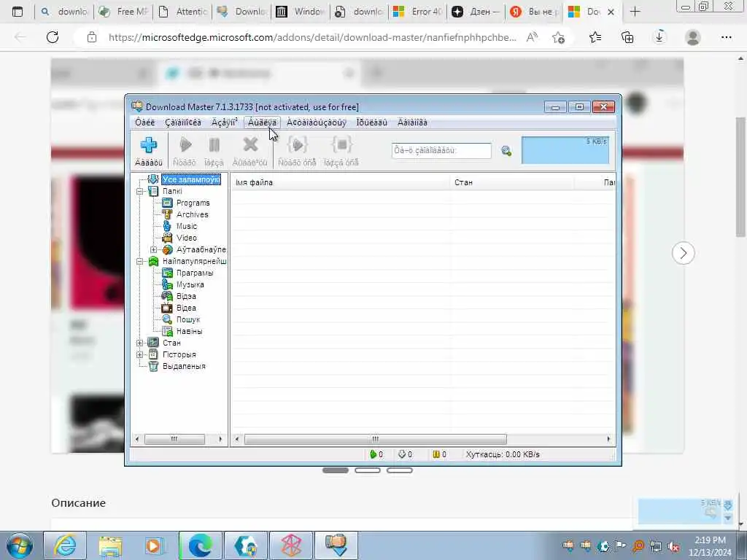Click the Delete download X icon
This screenshot has width=747, height=560.
(x=250, y=145)
